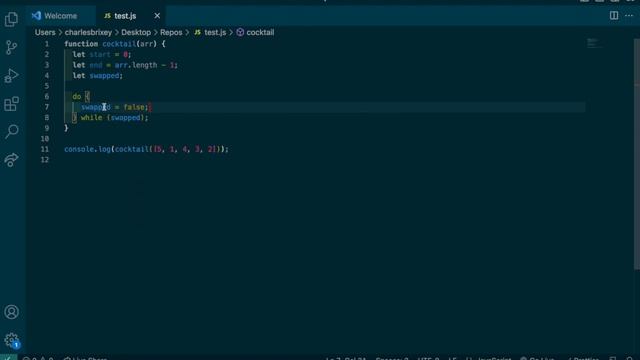Click line number 1 in gutter
640x360 pixels.
coord(47,44)
